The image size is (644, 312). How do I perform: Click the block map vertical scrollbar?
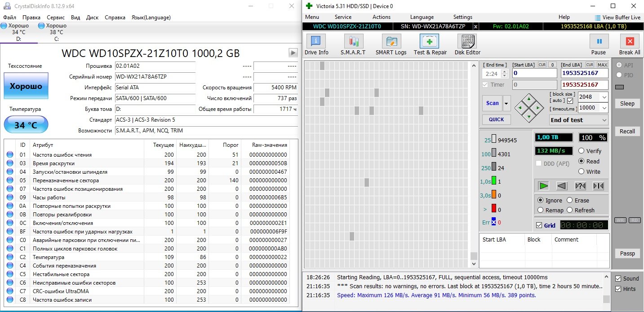point(474,164)
